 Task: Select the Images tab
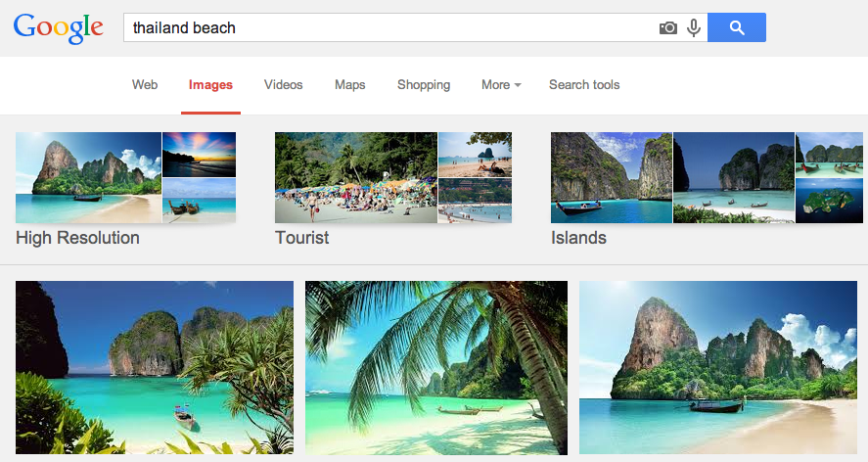(x=210, y=85)
